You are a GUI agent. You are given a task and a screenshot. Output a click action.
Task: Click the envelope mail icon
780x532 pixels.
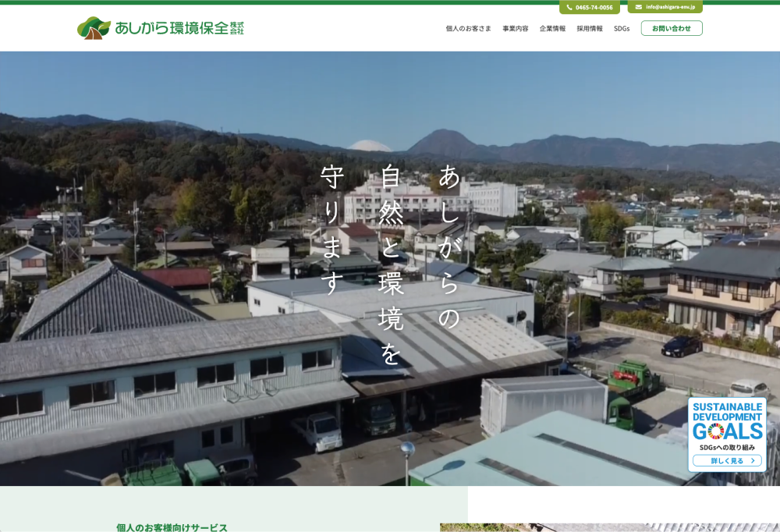[639, 7]
